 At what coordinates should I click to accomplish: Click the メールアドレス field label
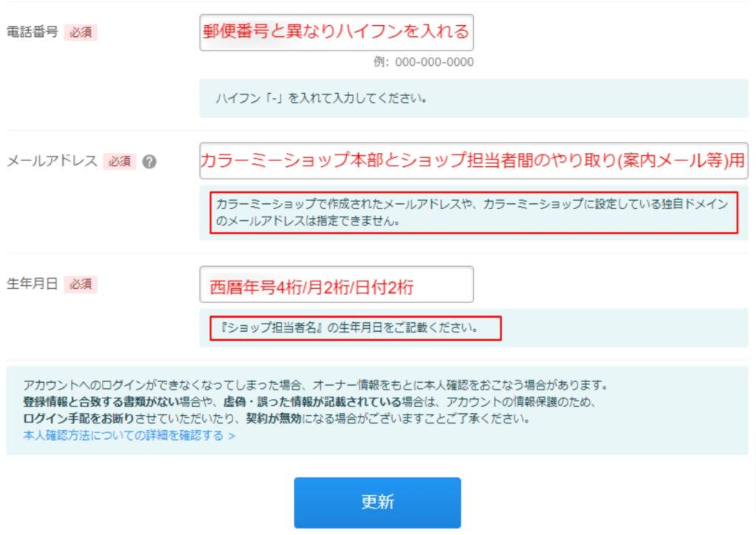pyautogui.click(x=52, y=161)
